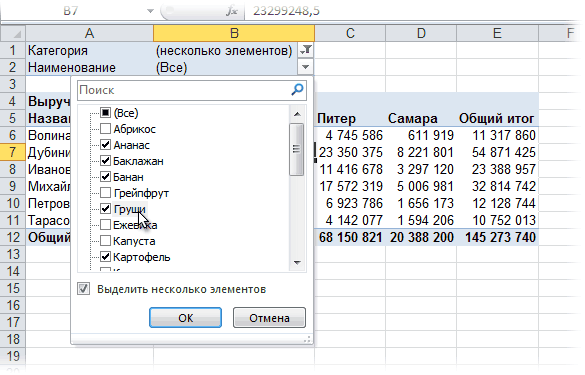This screenshot has width=585, height=375.
Task: Select row 15 header
Action: tap(13, 288)
